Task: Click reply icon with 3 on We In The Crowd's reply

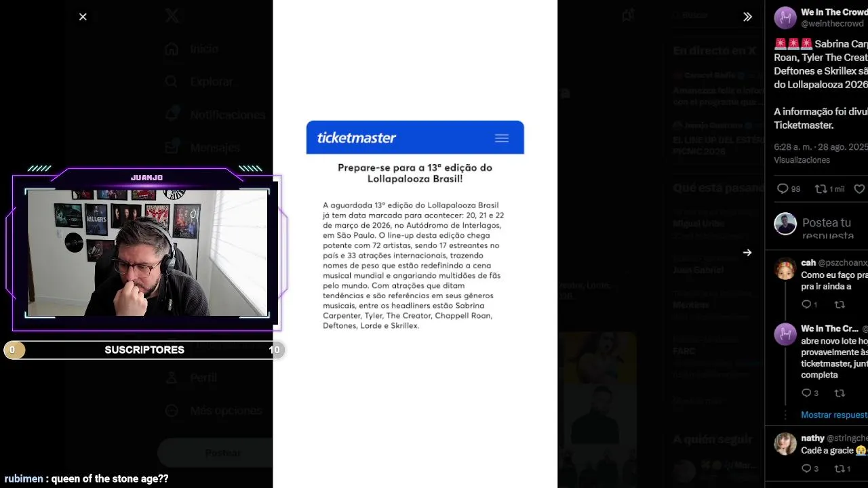Action: [x=810, y=393]
